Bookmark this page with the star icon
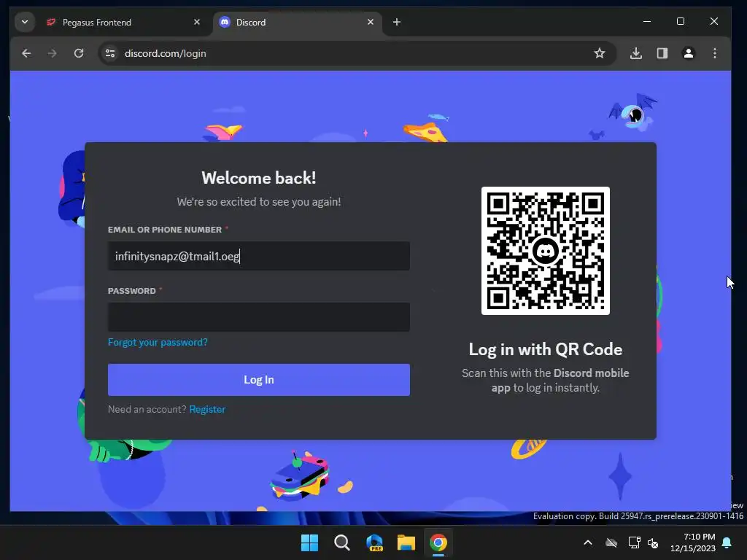This screenshot has height=560, width=747. (600, 53)
